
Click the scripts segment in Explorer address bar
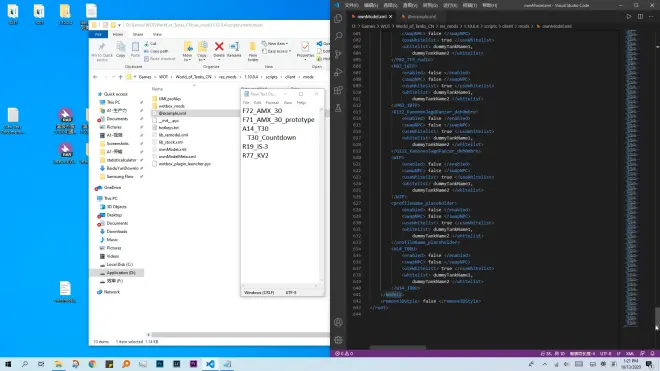tap(271, 77)
